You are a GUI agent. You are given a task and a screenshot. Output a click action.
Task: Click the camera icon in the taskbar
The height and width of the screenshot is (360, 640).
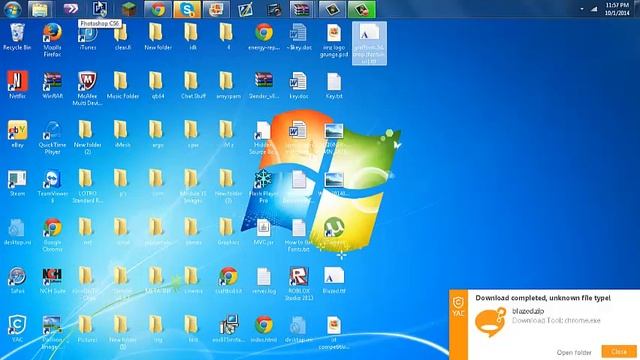pos(274,9)
